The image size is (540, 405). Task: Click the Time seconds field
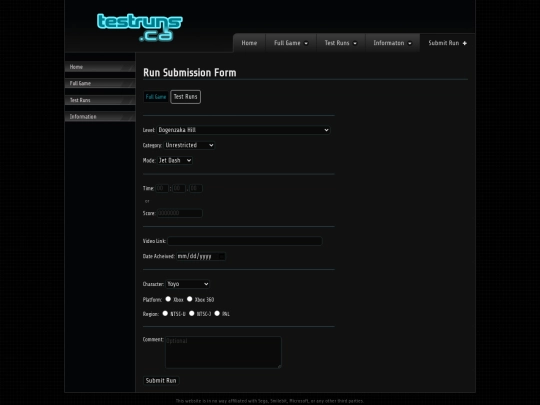pyautogui.click(x=179, y=188)
